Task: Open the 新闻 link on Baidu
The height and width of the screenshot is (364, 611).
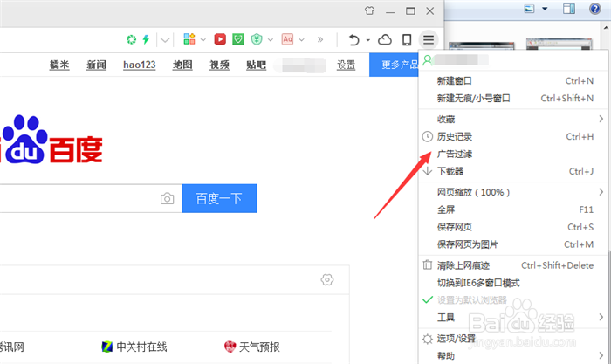Action: (x=96, y=65)
